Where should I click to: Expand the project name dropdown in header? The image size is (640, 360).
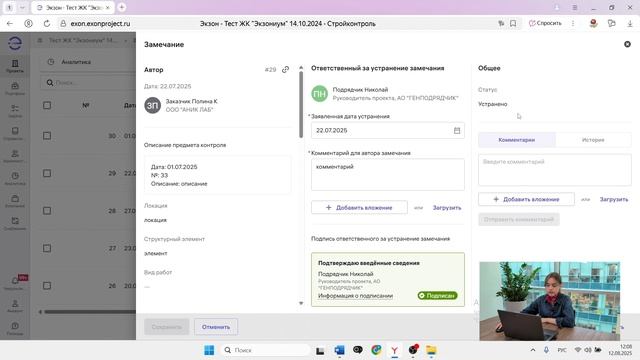pyautogui.click(x=125, y=40)
